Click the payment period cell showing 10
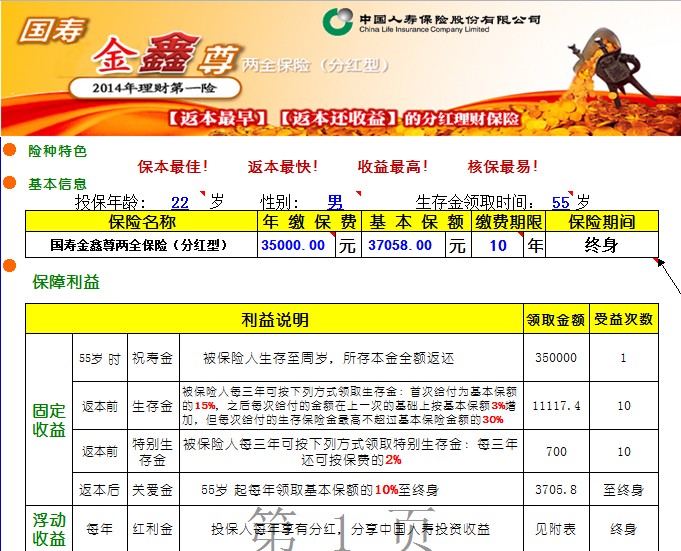The height and width of the screenshot is (551, 681). pos(497,245)
